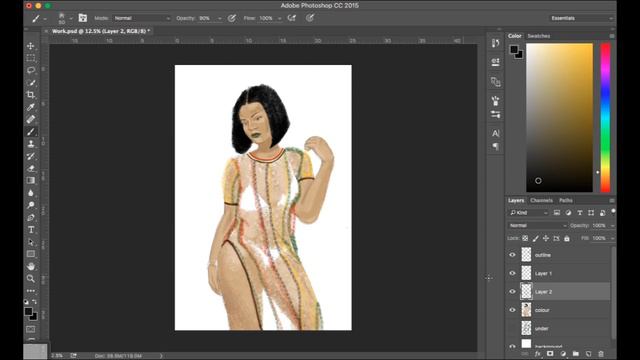Select the Pen tool

click(31, 218)
